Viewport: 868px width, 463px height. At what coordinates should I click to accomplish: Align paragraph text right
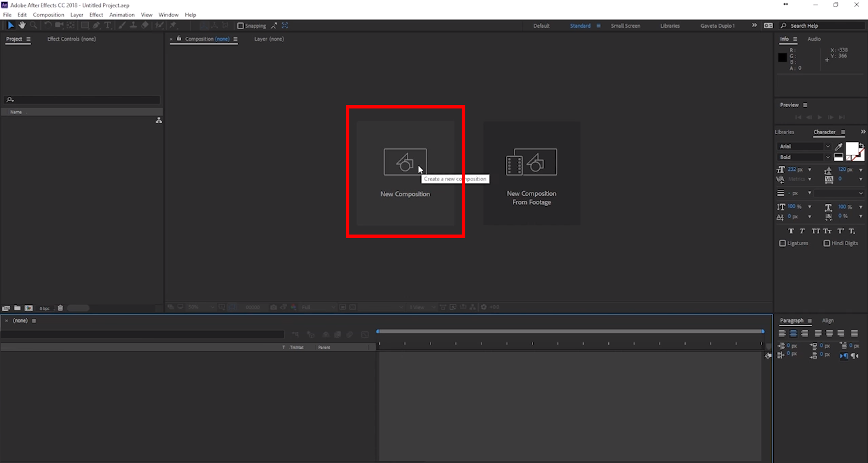804,334
